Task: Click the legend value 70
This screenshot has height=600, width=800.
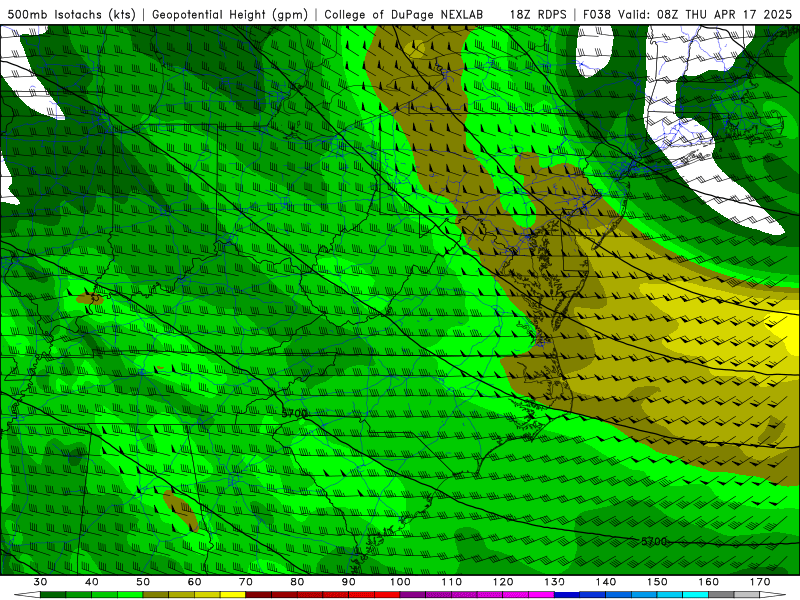Action: (x=246, y=582)
